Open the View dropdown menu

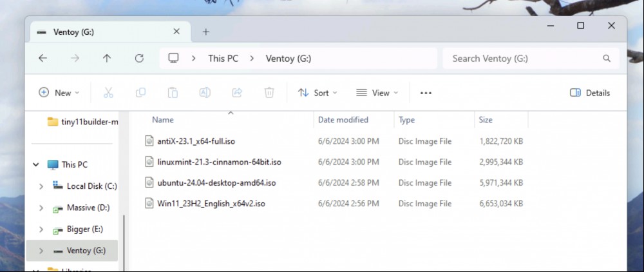(377, 93)
